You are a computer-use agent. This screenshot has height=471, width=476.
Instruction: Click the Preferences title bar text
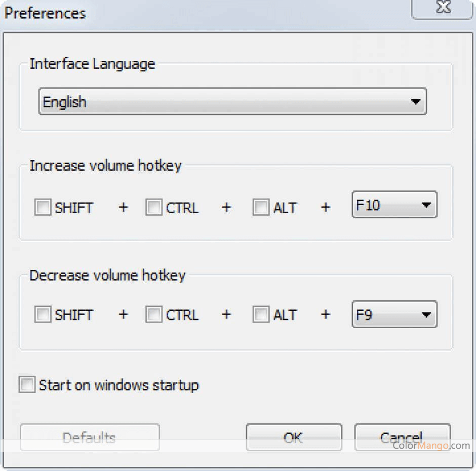click(x=45, y=13)
